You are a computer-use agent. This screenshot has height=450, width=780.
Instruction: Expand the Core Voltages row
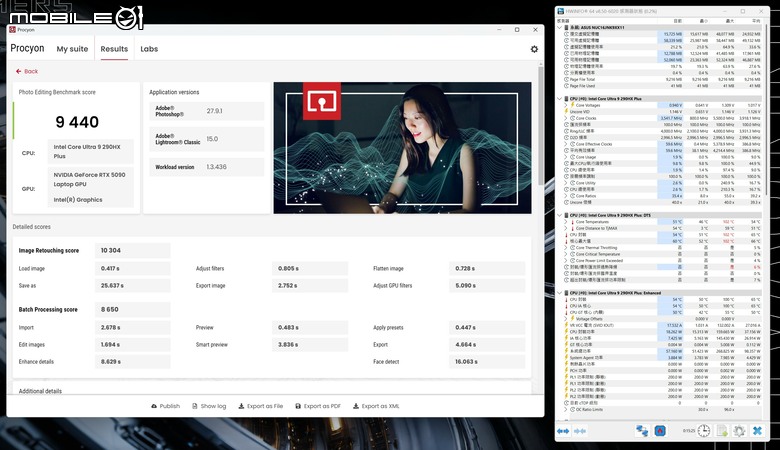point(566,105)
